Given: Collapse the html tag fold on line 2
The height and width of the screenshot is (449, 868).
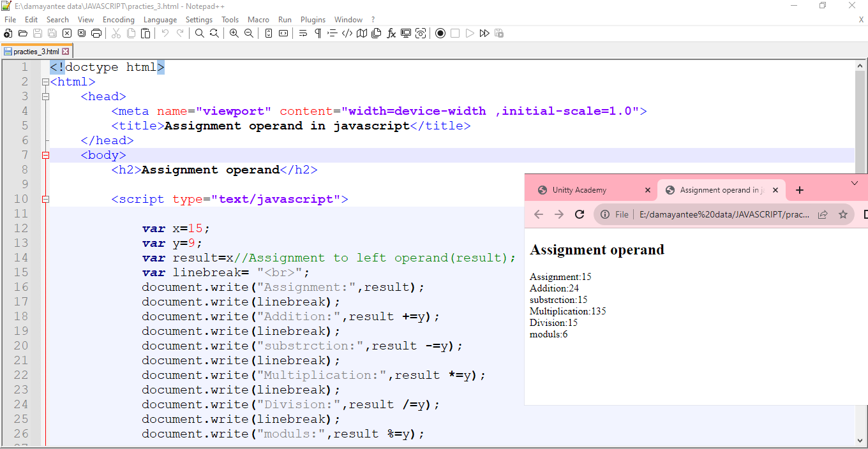Looking at the screenshot, I should pos(45,82).
